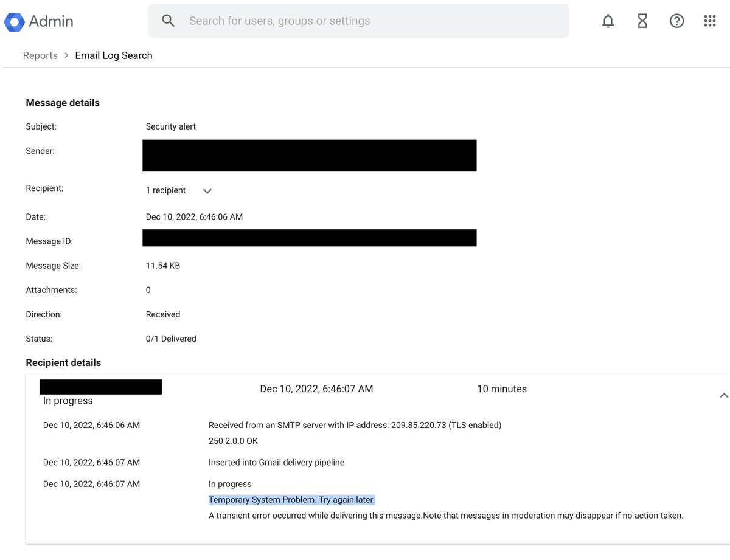Open the Google apps grid icon
730x560 pixels.
tap(710, 21)
